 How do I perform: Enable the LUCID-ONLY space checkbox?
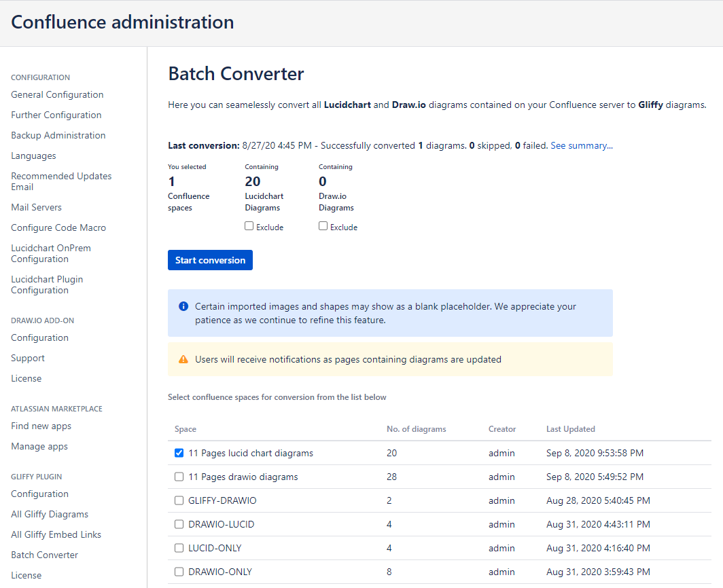point(179,548)
